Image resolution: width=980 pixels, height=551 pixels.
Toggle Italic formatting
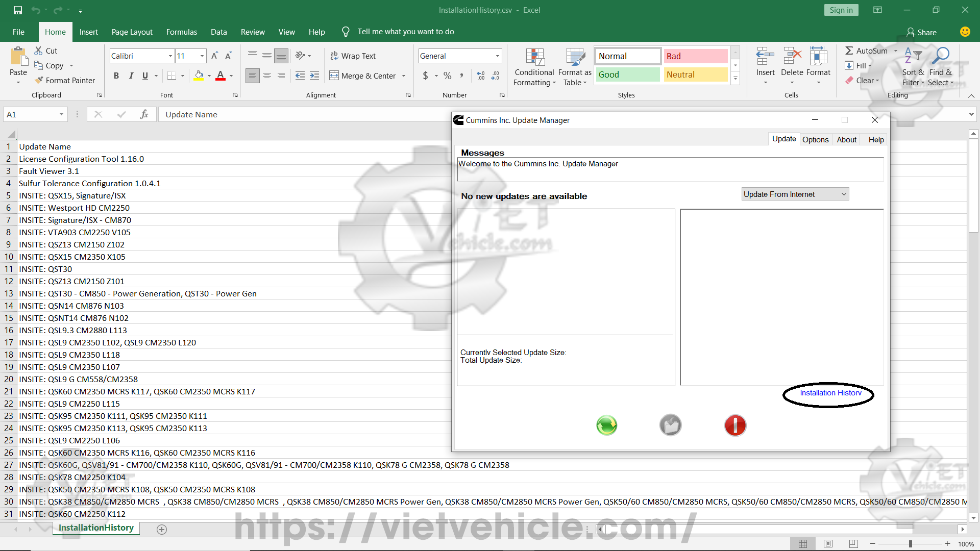point(131,76)
